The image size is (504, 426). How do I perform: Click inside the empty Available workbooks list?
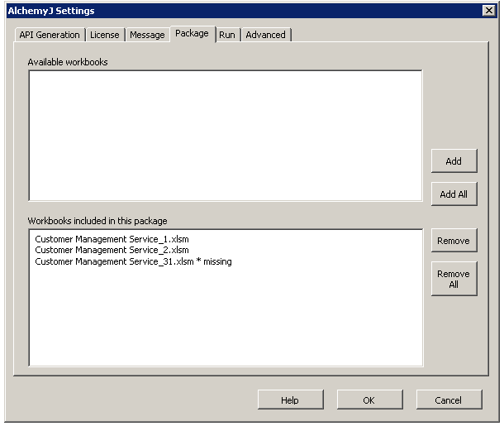click(x=225, y=135)
